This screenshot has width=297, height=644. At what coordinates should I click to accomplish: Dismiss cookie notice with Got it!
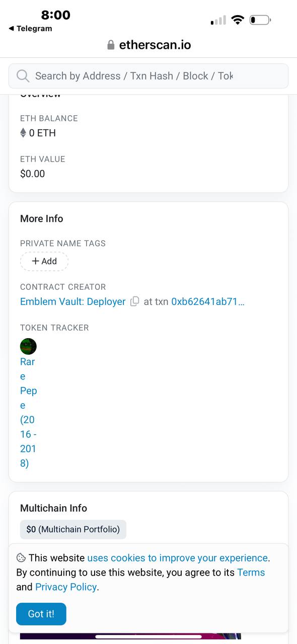(x=41, y=614)
